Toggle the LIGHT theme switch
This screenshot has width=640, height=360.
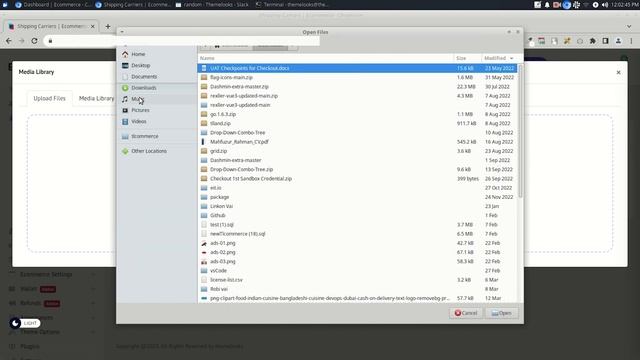pyautogui.click(x=25, y=323)
